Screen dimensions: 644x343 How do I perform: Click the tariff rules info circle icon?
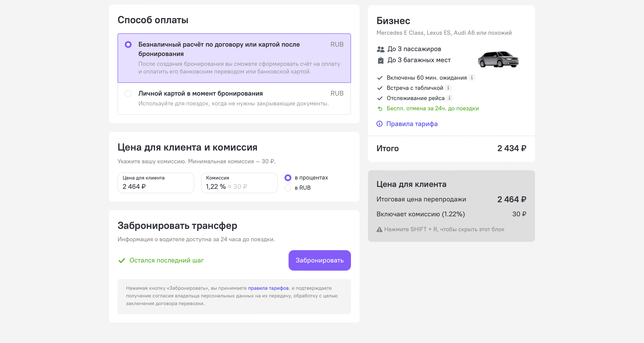pos(379,124)
